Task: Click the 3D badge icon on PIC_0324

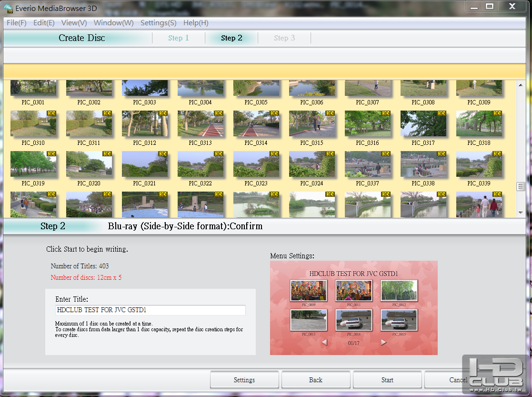Action: [330, 154]
